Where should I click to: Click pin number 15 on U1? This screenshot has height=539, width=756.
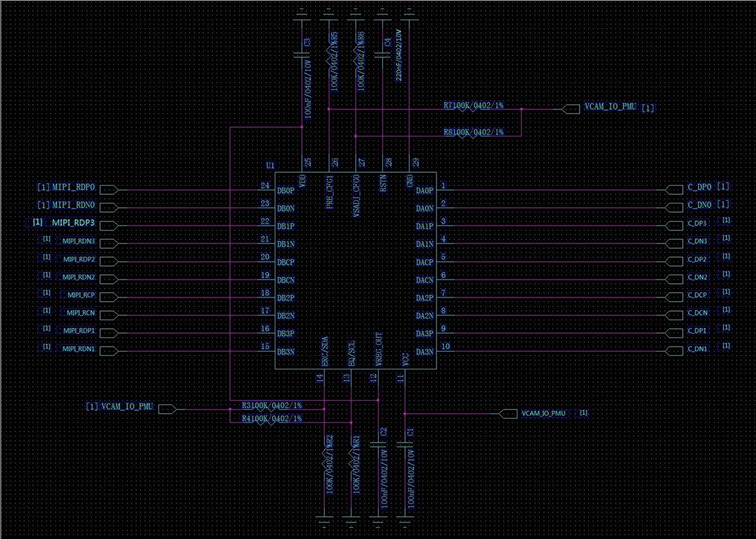coord(265,347)
